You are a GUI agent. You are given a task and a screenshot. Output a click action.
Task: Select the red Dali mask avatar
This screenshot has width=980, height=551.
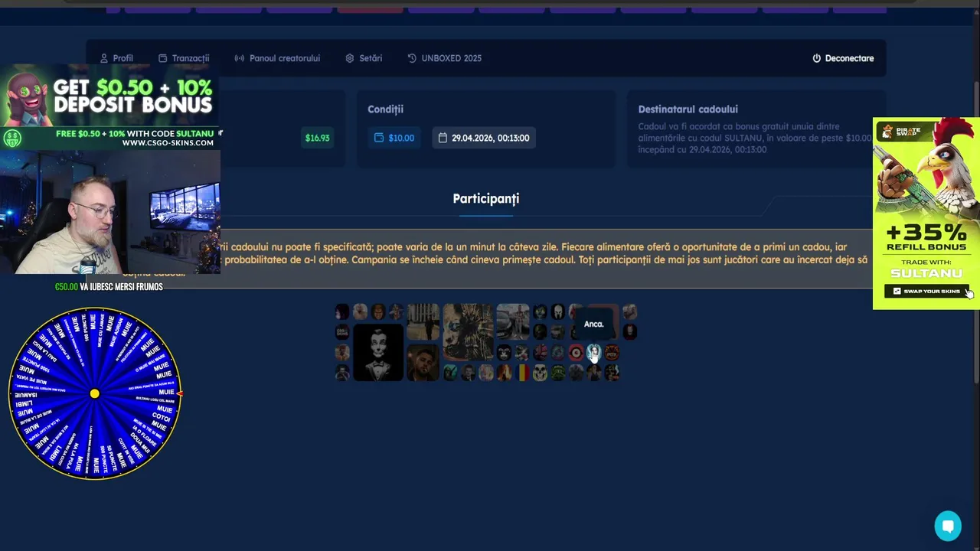(x=629, y=331)
